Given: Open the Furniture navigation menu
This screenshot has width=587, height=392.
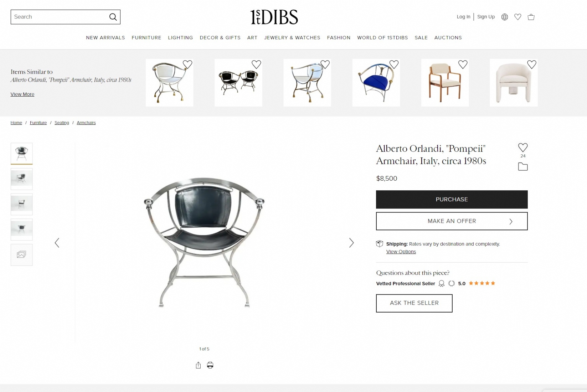Looking at the screenshot, I should [x=146, y=37].
